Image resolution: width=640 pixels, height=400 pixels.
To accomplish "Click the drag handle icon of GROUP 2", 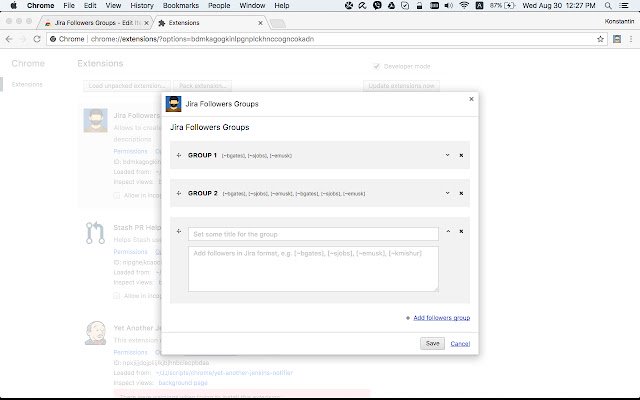I will (179, 193).
